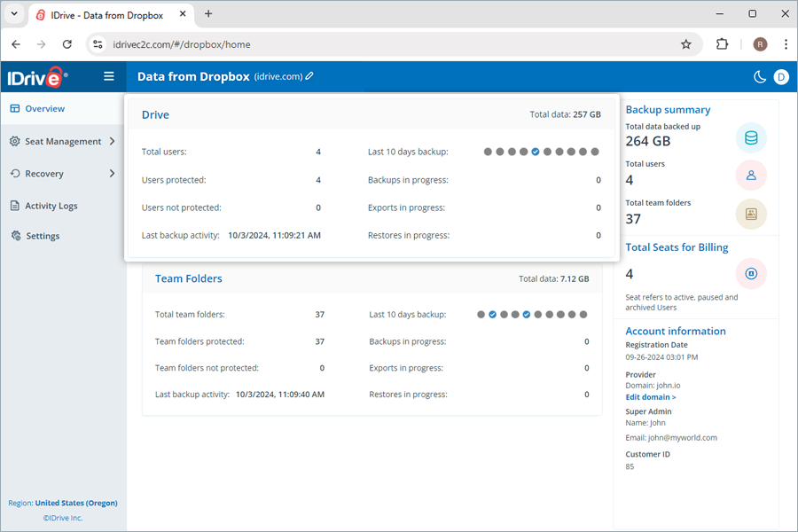Click first Team Folders backup dot
The height and width of the screenshot is (532, 798).
(x=481, y=315)
